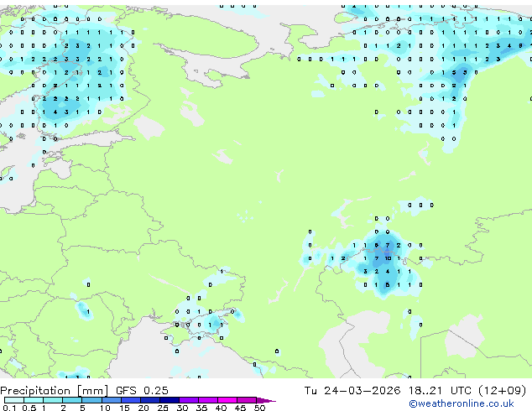The height and width of the screenshot is (411, 532).
Task: Select the 10–15 mm legend swatch
Action: (112, 400)
